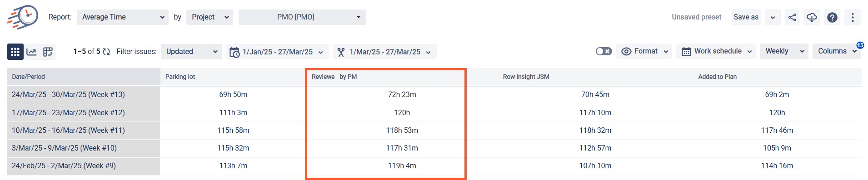Open the 1/Jan/25 - 27/Mar/25 date range
This screenshot has width=868, height=180.
(x=277, y=52)
